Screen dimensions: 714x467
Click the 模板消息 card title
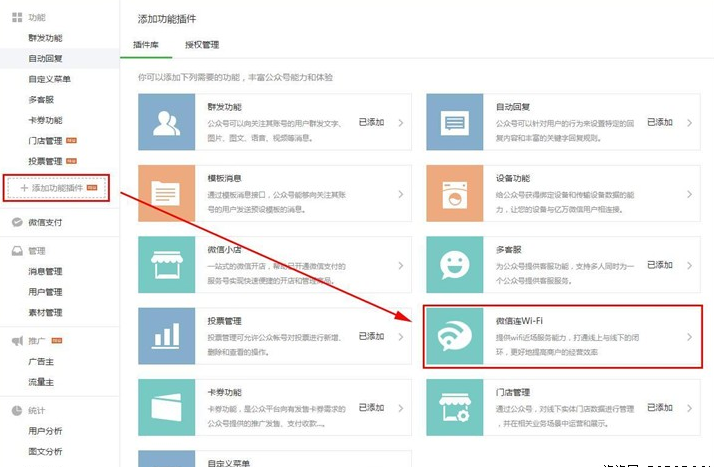[x=224, y=178]
